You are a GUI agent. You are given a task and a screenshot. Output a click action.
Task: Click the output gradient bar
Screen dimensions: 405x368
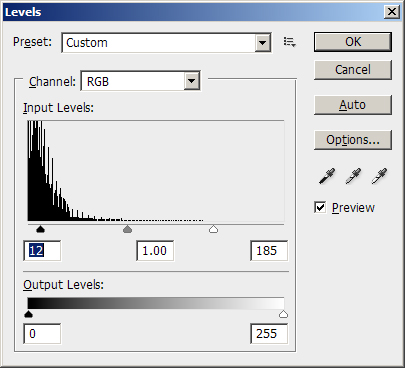[156, 303]
